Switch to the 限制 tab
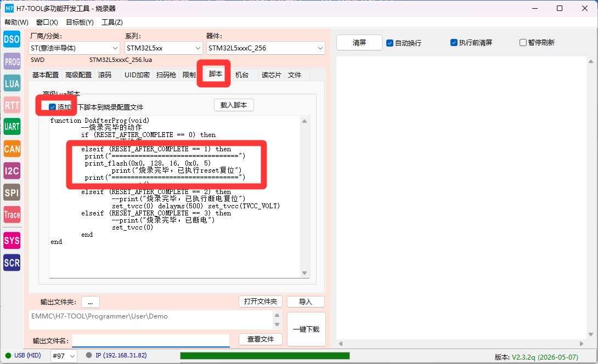598x364 pixels. (x=189, y=75)
